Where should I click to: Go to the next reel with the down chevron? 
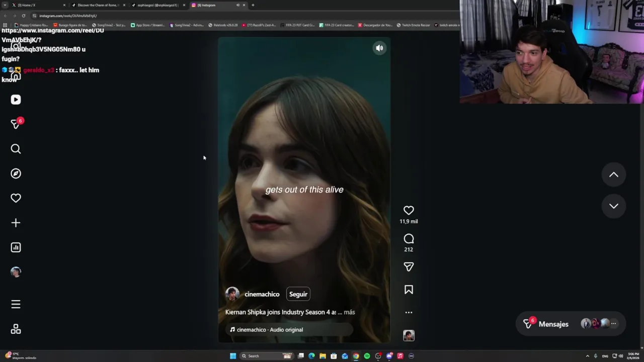614,206
